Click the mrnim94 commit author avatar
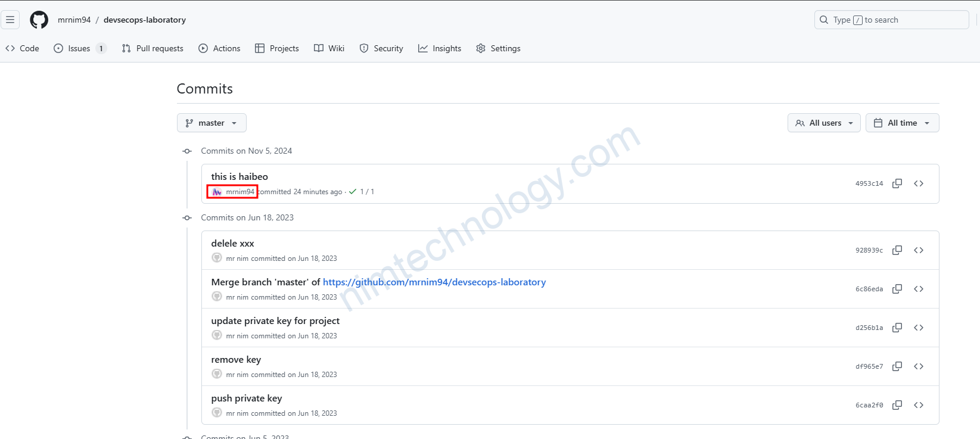This screenshot has width=980, height=439. click(217, 192)
